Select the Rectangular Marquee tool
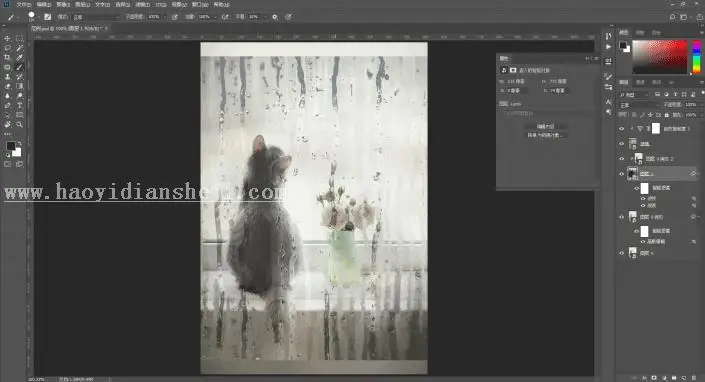The image size is (705, 382). tap(20, 39)
